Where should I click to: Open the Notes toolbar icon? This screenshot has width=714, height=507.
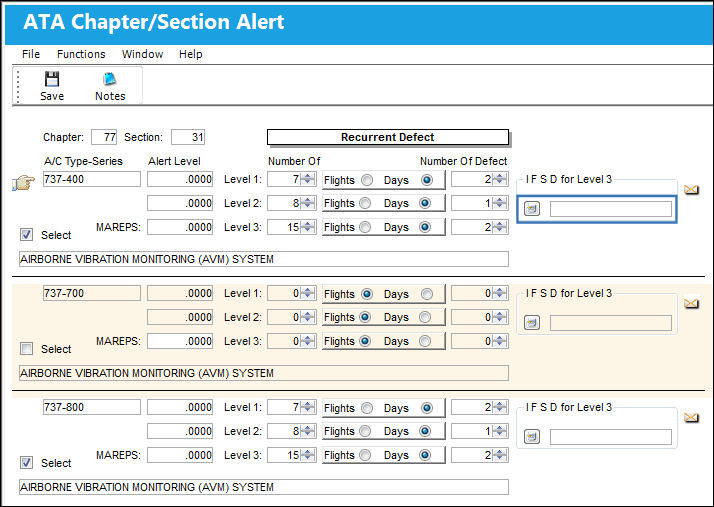tap(110, 79)
